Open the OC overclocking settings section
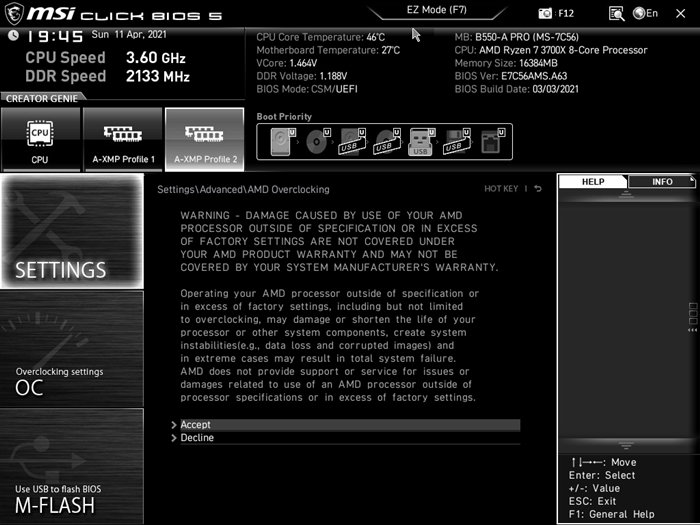700x525 pixels. tap(72, 349)
